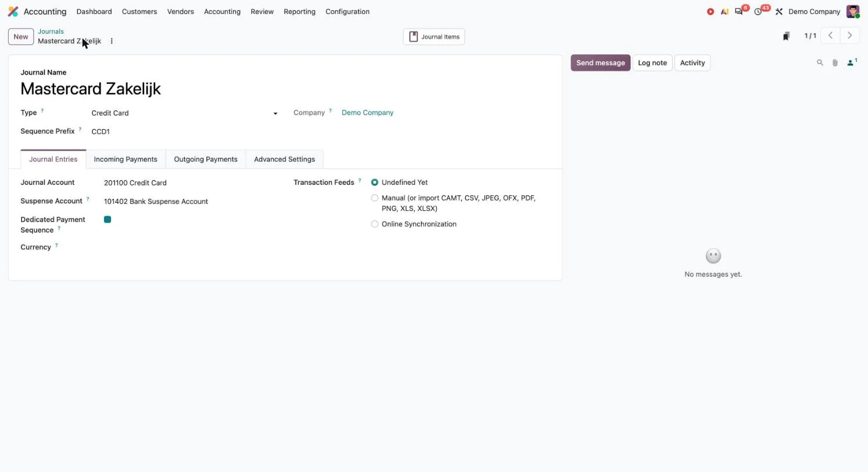
Task: Click the bookmark icon beside the pager
Action: pyautogui.click(x=786, y=36)
